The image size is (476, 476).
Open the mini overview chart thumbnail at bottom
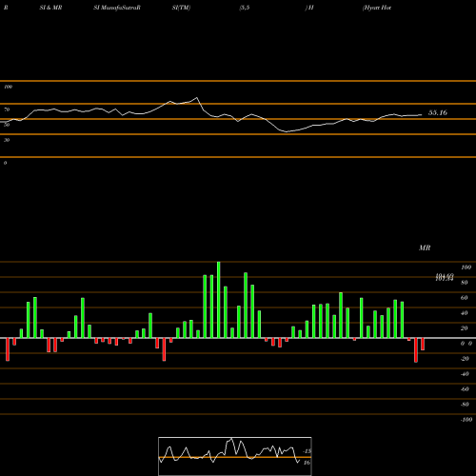point(235,456)
